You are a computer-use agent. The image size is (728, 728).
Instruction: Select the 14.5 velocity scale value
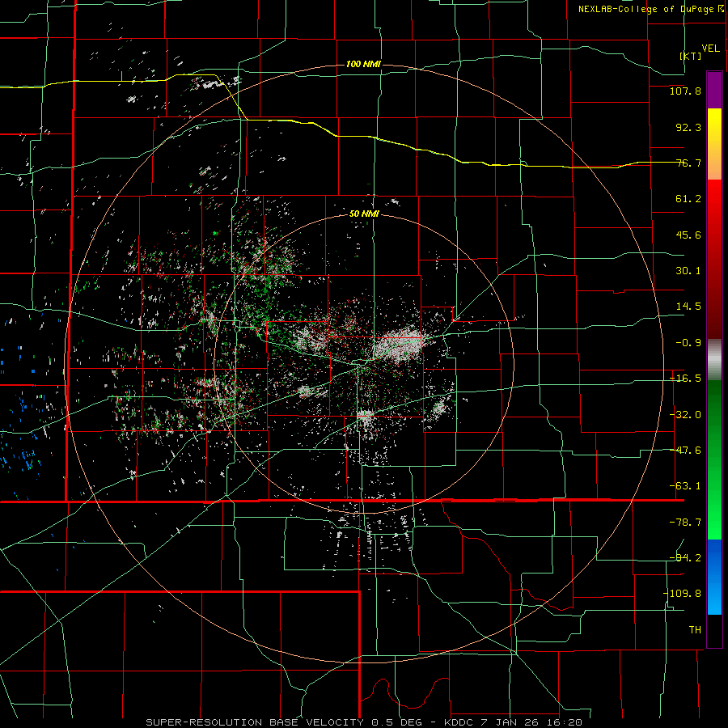[688, 307]
